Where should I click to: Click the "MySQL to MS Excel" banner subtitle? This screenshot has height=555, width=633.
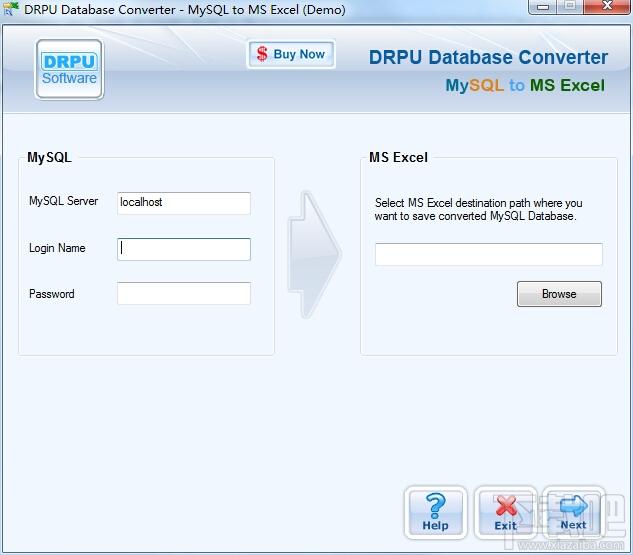coord(525,85)
